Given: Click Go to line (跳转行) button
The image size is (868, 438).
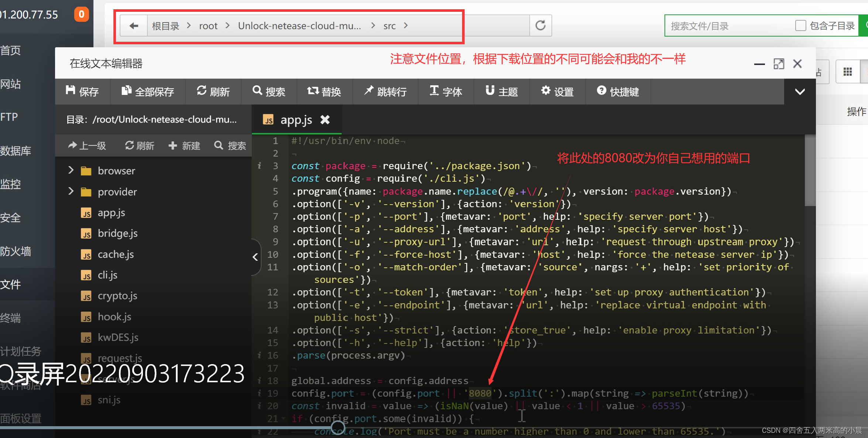Looking at the screenshot, I should coord(385,92).
